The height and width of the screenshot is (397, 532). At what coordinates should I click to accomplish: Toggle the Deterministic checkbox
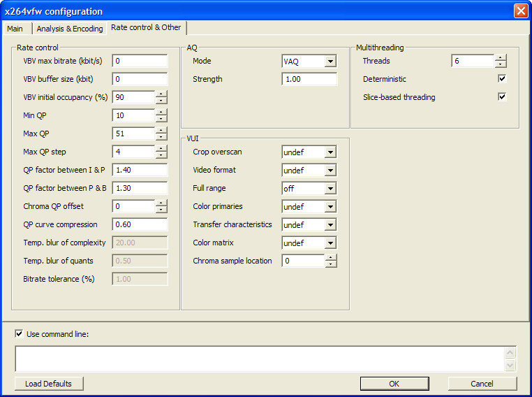tap(502, 79)
